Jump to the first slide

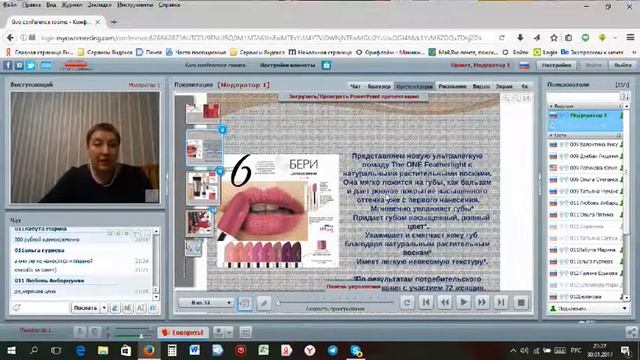click(x=426, y=302)
